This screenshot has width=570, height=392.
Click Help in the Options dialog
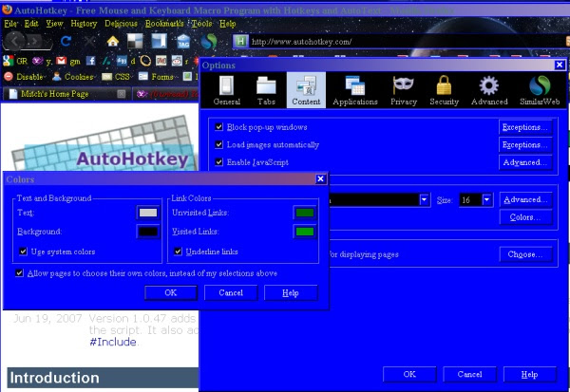coord(530,375)
